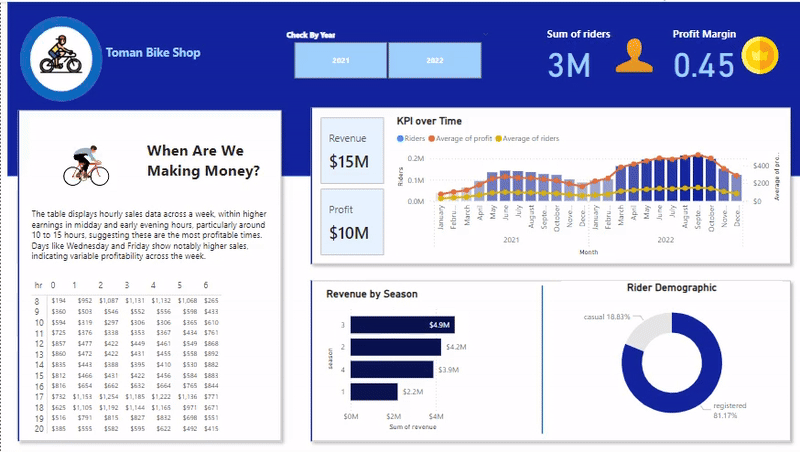Image resolution: width=800 pixels, height=452 pixels.
Task: Click the $400 secondary axis label
Action: click(761, 166)
